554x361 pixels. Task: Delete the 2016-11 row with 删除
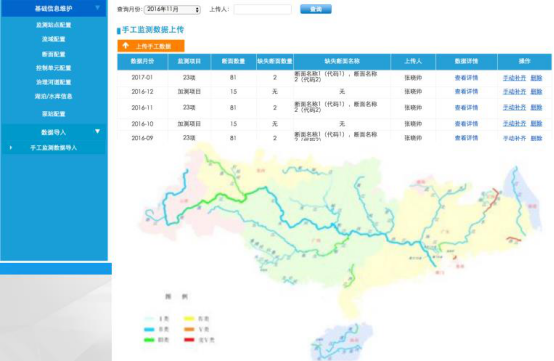coord(536,107)
